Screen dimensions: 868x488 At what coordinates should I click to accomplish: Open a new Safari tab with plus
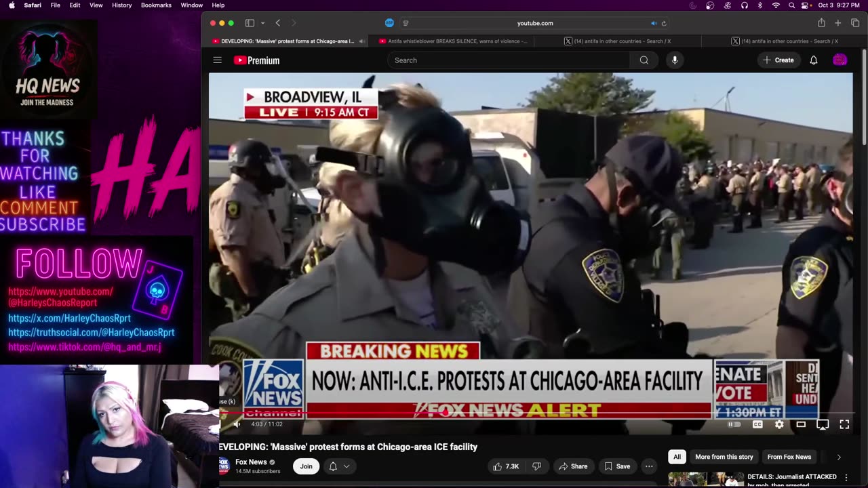tap(838, 23)
